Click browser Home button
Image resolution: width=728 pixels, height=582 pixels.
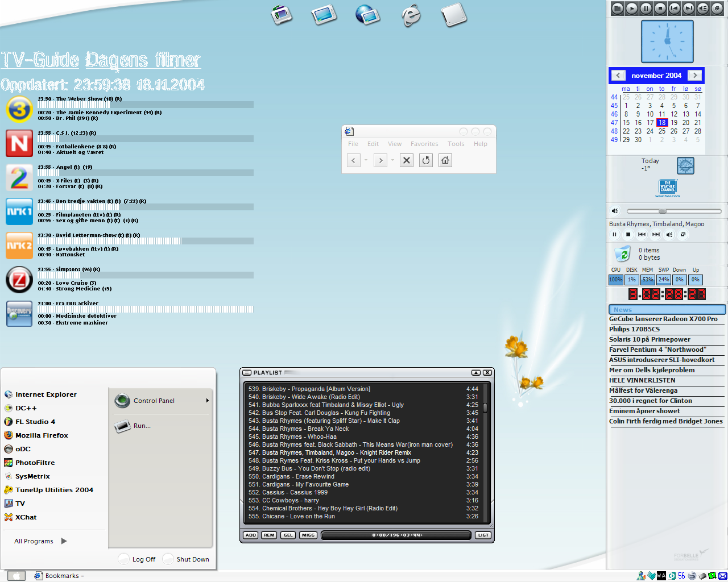445,160
